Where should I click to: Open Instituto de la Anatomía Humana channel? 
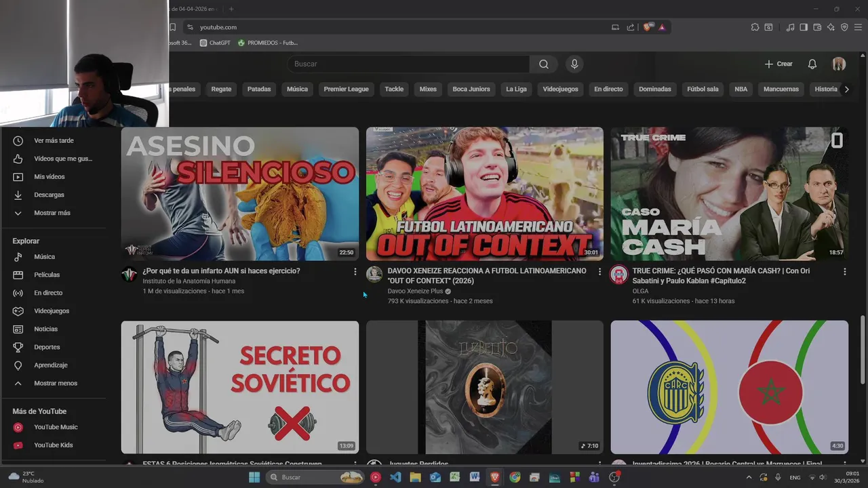coord(189,281)
